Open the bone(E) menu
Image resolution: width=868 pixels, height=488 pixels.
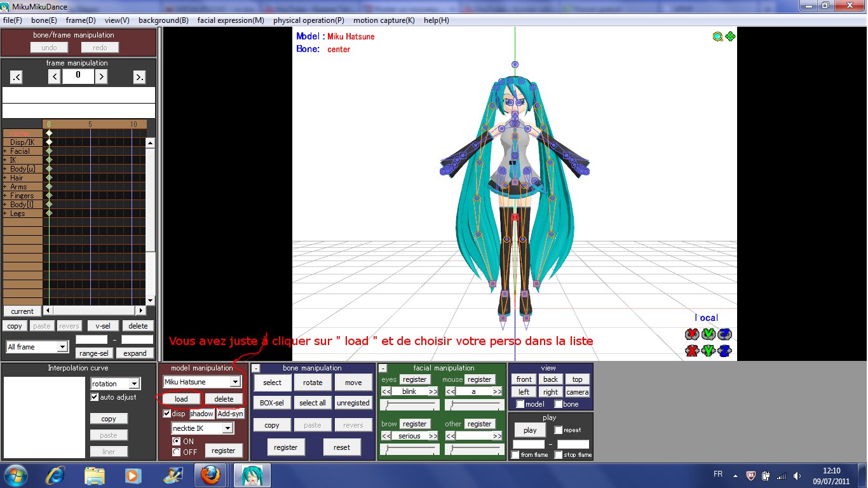tap(44, 20)
